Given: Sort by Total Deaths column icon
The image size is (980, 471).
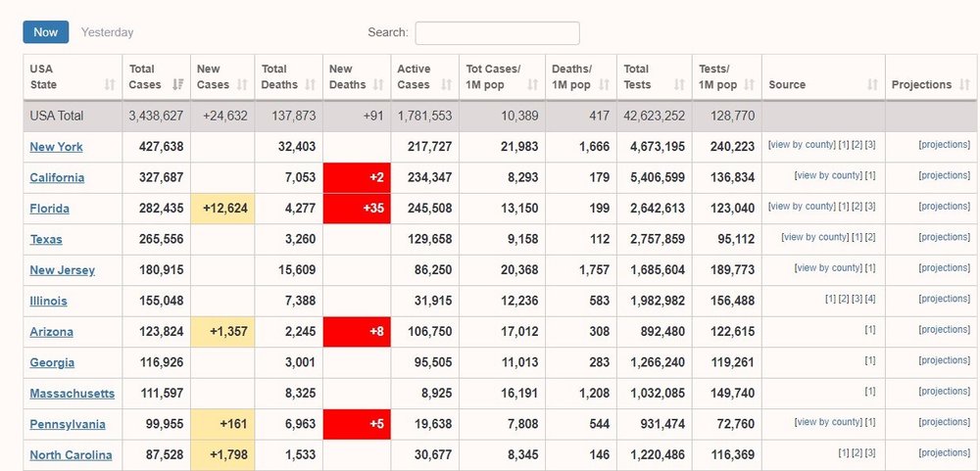Looking at the screenshot, I should pos(312,85).
